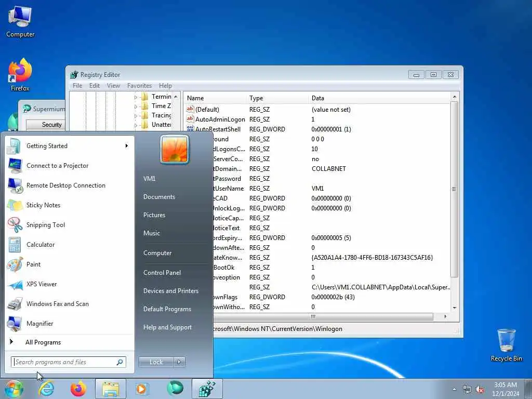The width and height of the screenshot is (532, 399).
Task: Open Documents from Start menu
Action: (x=159, y=197)
